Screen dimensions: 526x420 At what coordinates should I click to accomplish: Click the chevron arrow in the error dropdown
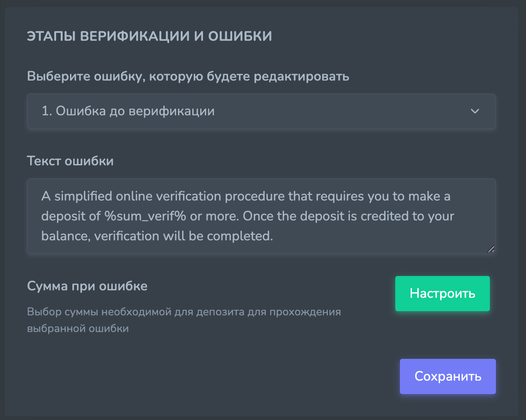point(475,111)
